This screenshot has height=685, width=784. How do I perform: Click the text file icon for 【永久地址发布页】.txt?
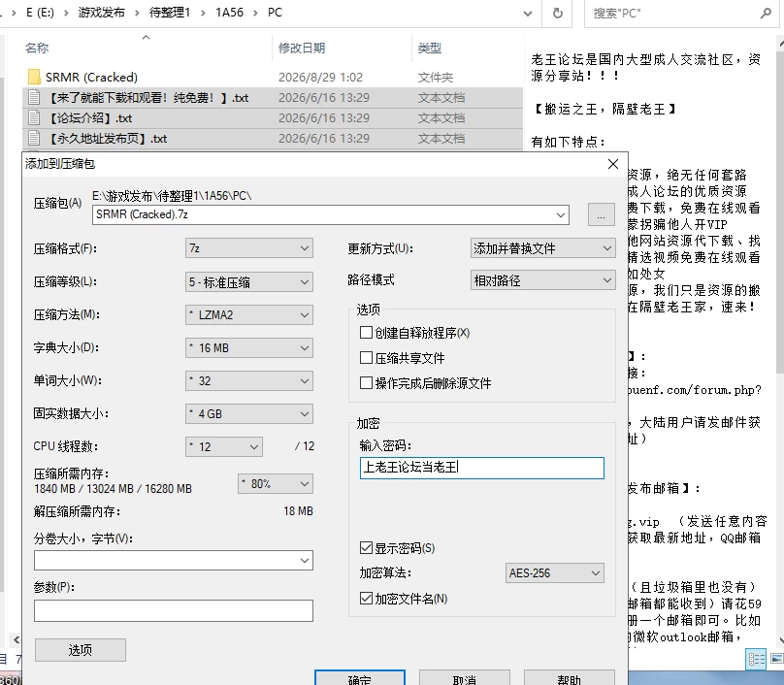pyautogui.click(x=34, y=139)
